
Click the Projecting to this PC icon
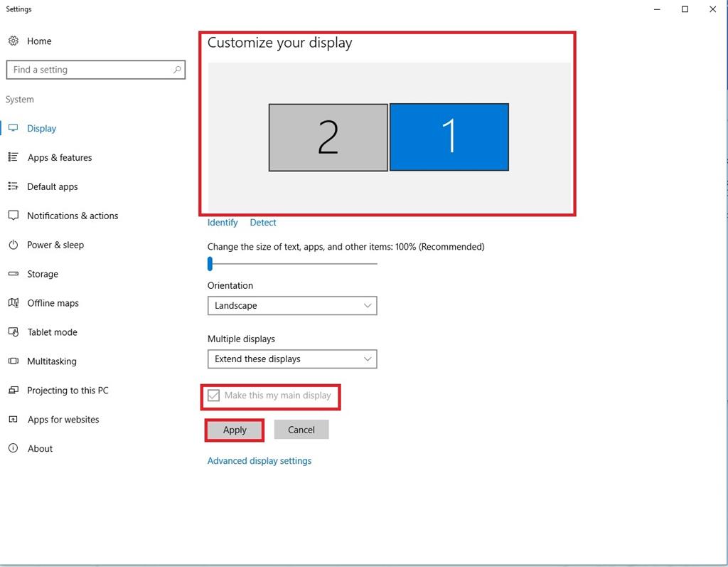[14, 391]
